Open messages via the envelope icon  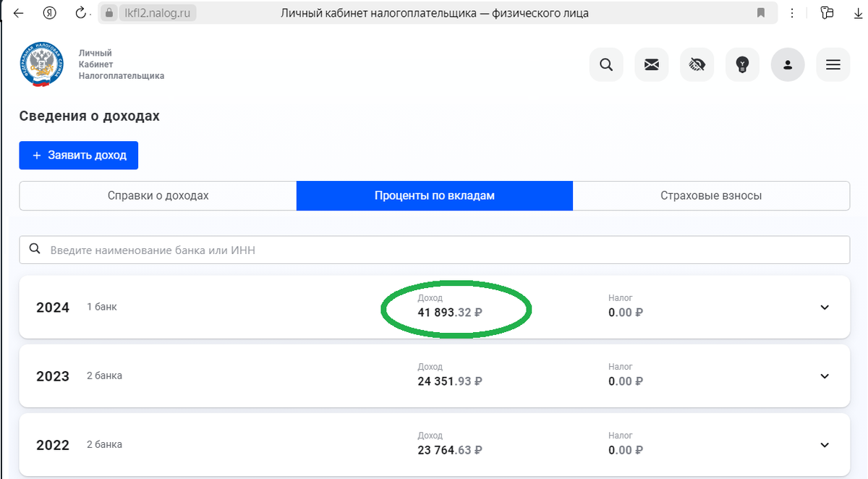(x=652, y=65)
